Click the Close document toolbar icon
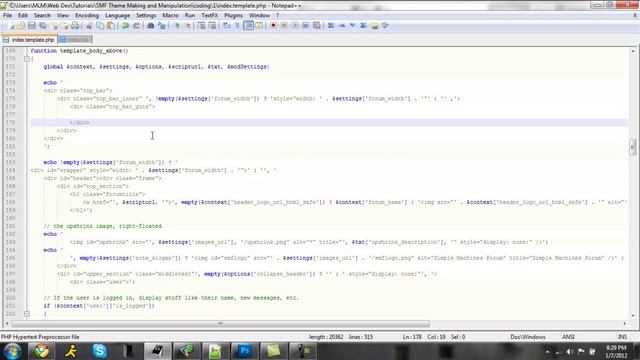 point(55,26)
